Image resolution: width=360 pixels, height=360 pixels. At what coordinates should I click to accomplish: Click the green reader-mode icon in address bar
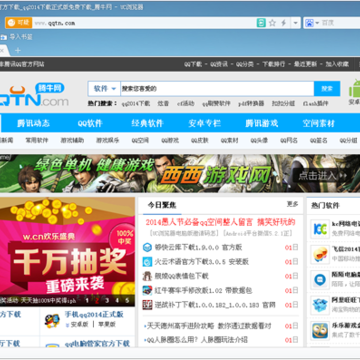point(261,23)
